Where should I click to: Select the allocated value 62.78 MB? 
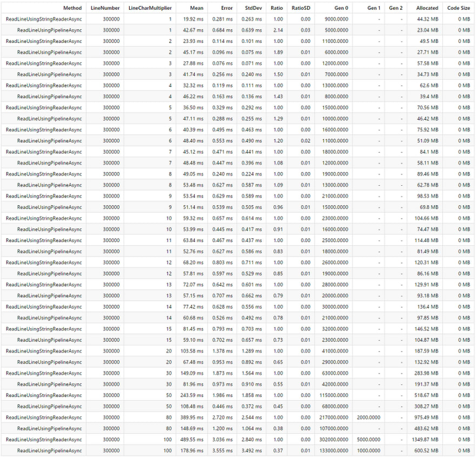tap(428, 185)
